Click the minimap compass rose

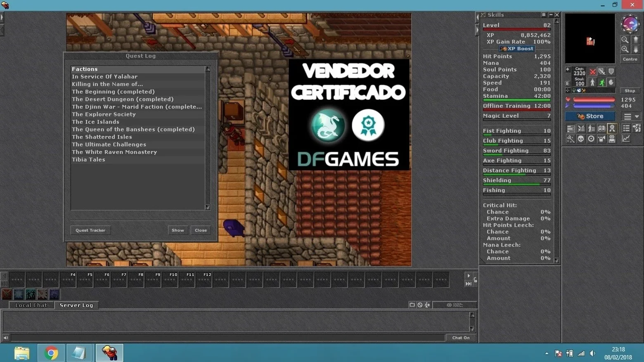tap(630, 24)
